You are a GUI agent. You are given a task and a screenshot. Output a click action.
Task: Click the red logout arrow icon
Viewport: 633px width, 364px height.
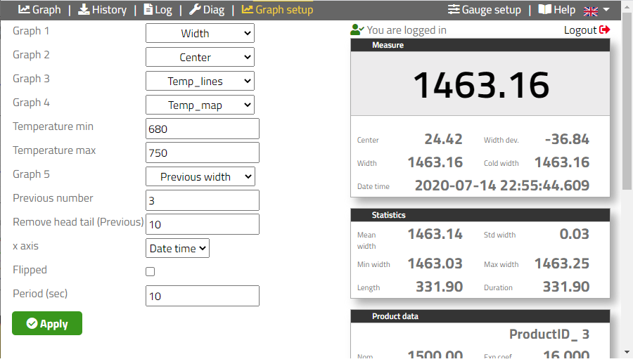[x=605, y=30]
